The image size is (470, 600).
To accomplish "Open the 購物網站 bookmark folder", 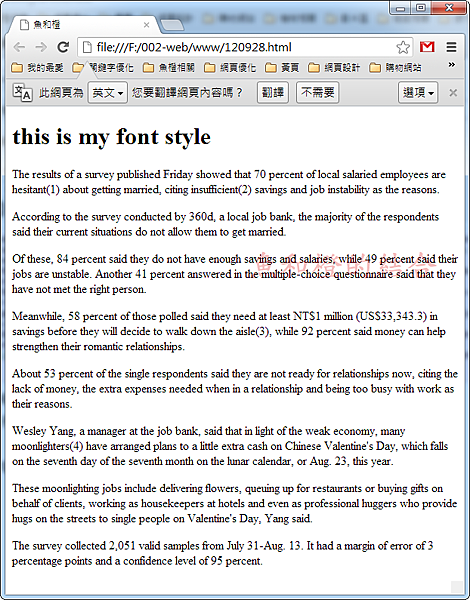I will click(x=395, y=68).
